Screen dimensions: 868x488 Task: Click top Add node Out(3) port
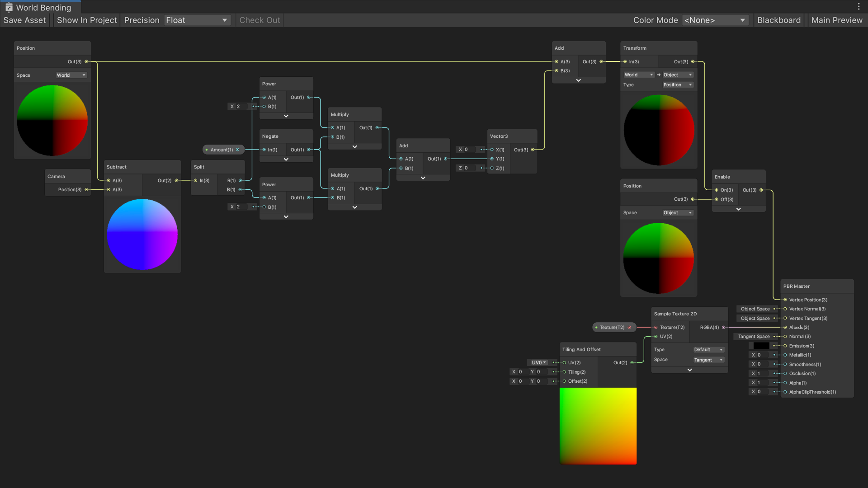[601, 61]
